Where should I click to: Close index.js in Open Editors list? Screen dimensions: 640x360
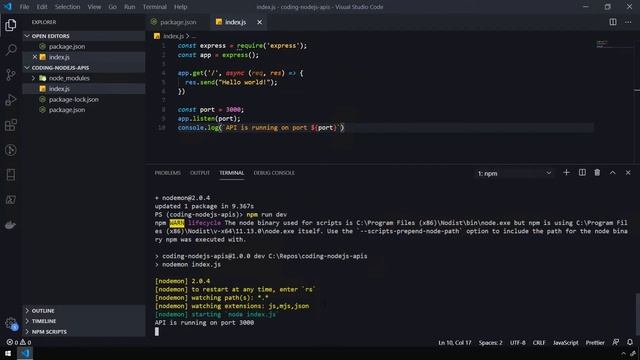pos(35,57)
